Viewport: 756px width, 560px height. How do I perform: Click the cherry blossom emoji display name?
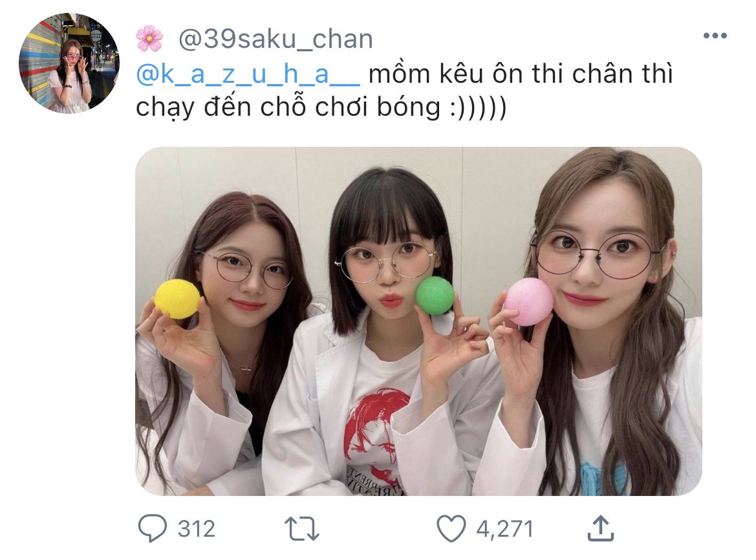click(149, 39)
